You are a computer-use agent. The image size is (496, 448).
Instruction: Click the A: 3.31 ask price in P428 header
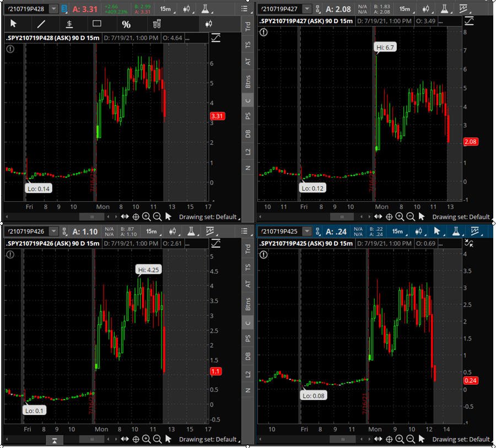(85, 9)
